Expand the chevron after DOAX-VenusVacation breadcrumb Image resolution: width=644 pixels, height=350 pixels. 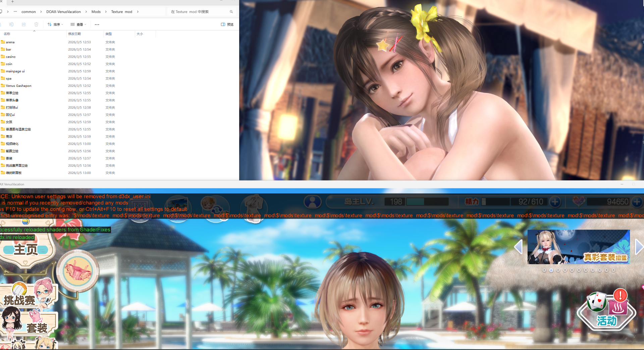[x=86, y=12]
